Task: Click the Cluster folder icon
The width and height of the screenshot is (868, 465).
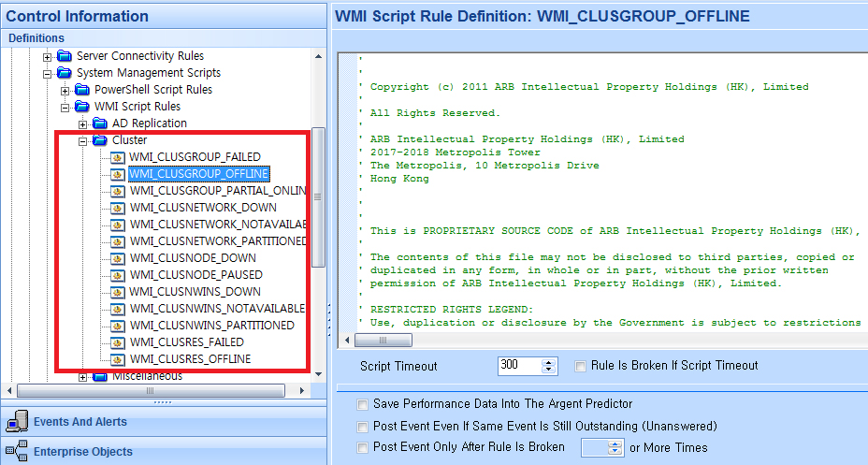Action: click(101, 140)
